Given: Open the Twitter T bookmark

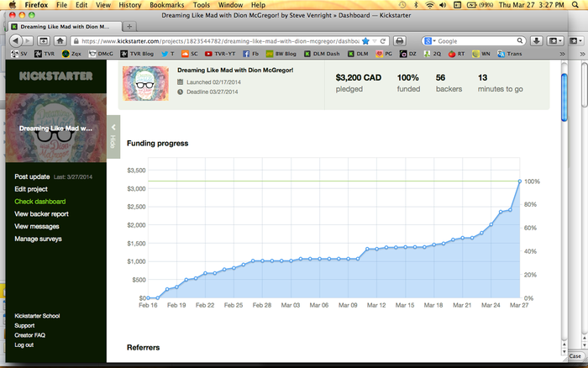Looking at the screenshot, I should point(168,54).
